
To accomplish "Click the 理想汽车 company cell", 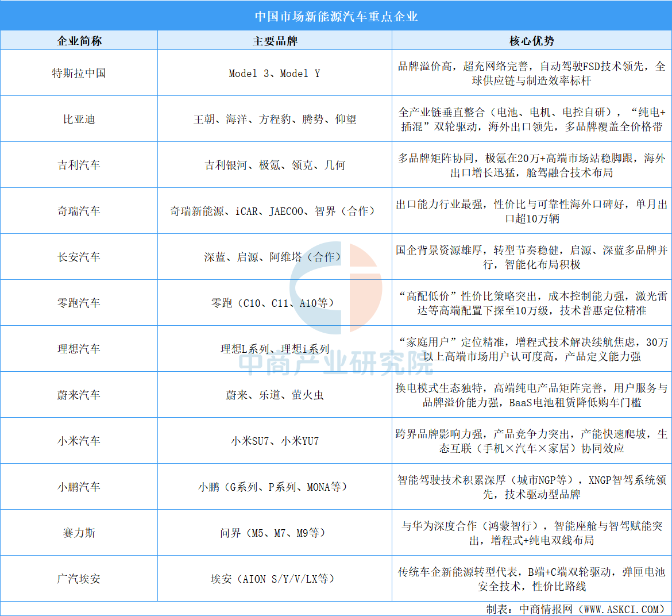I will pyautogui.click(x=79, y=349).
